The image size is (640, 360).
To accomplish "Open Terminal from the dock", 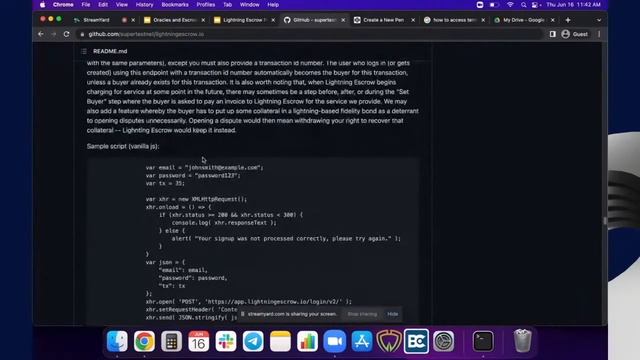I will pos(483,341).
